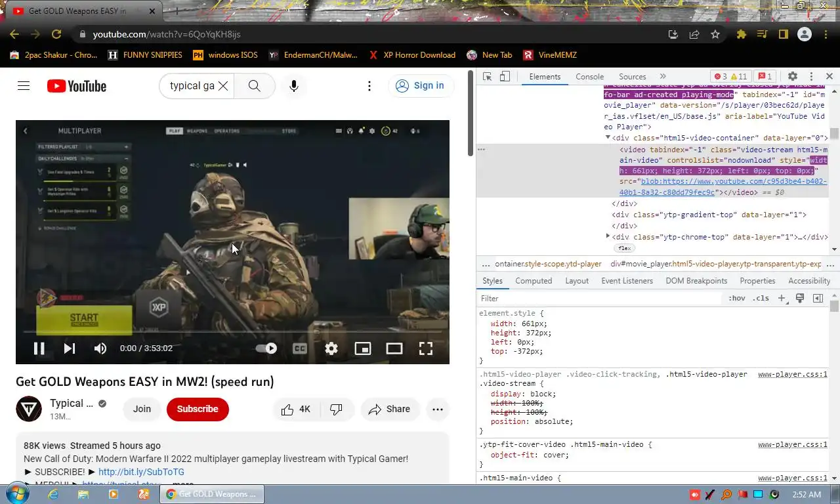Image resolution: width=840 pixels, height=504 pixels.
Task: Open the bit.ly/SubToTG link
Action: (141, 472)
